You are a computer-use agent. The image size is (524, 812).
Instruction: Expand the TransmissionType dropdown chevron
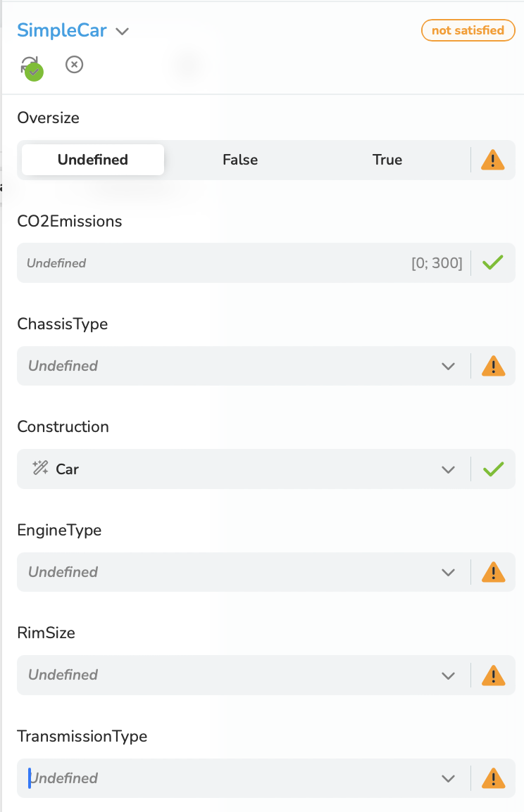[448, 778]
